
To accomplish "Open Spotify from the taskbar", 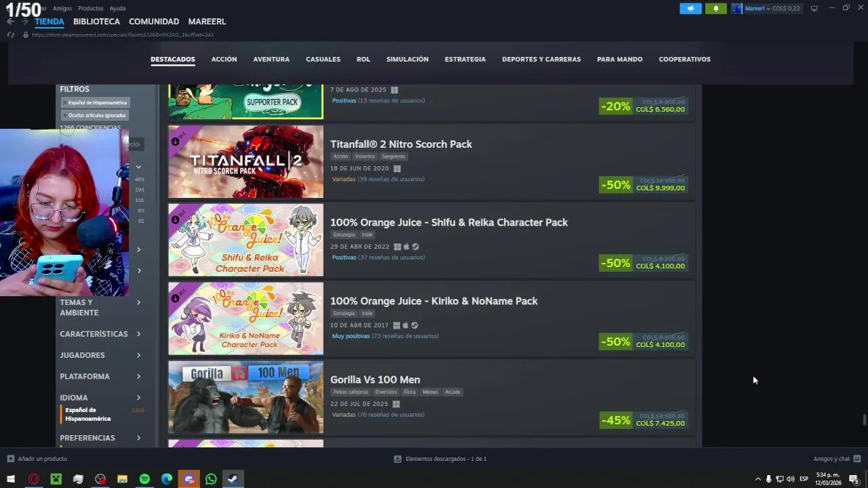I will (144, 479).
